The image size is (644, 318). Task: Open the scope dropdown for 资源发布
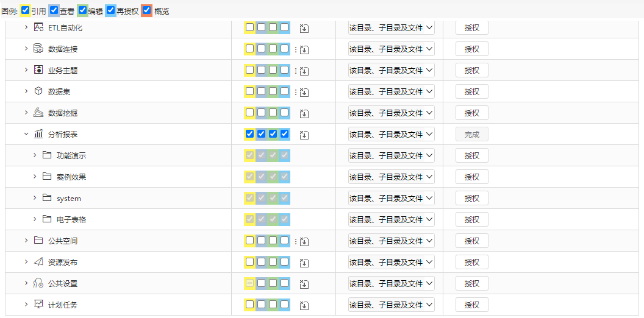392,262
